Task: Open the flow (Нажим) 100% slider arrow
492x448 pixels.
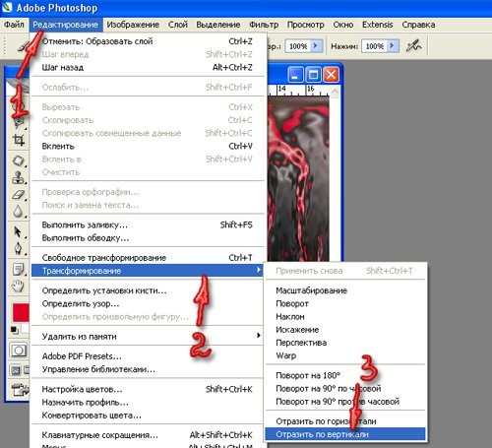Action: click(393, 46)
